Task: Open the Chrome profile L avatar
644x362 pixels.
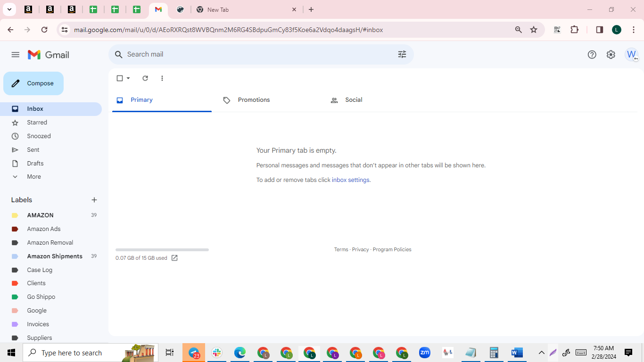Action: pyautogui.click(x=617, y=30)
